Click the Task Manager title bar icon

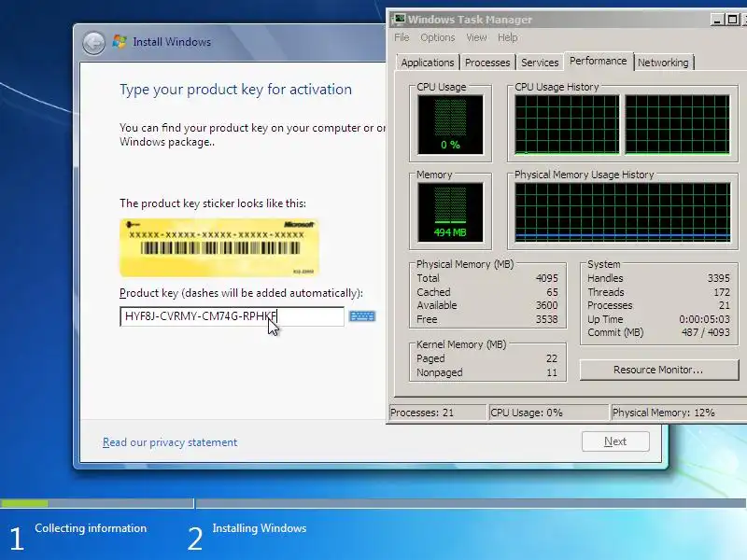(x=399, y=19)
